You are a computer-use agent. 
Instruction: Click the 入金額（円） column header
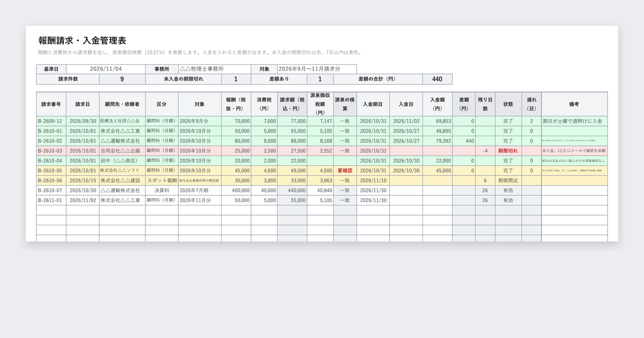pyautogui.click(x=437, y=104)
